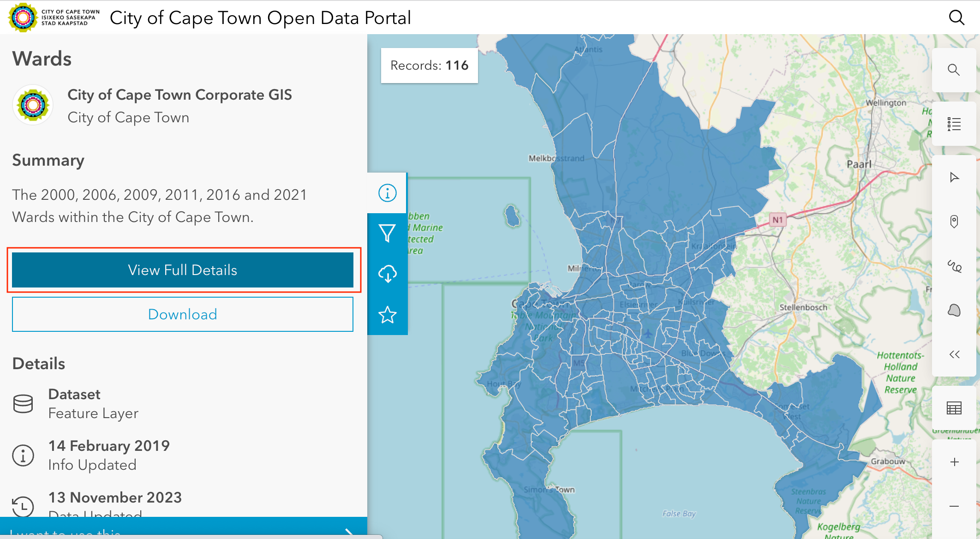Select the point pin tool
Screen dimensions: 980x539
tap(954, 222)
